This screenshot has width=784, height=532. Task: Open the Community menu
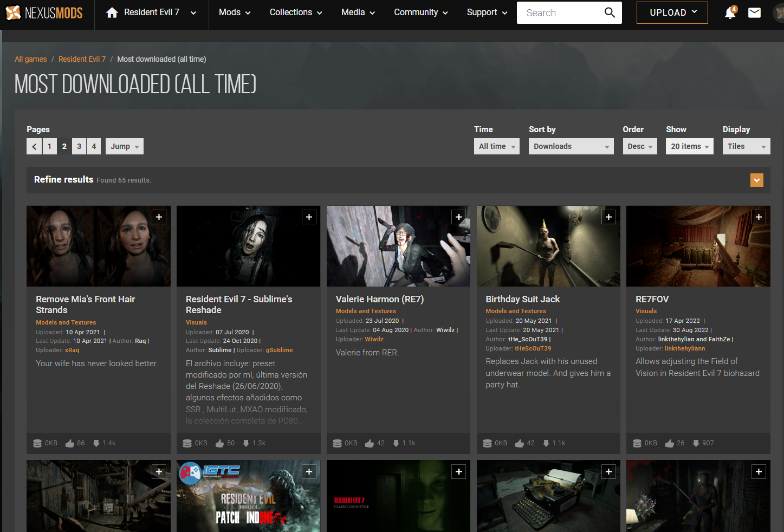pos(421,12)
